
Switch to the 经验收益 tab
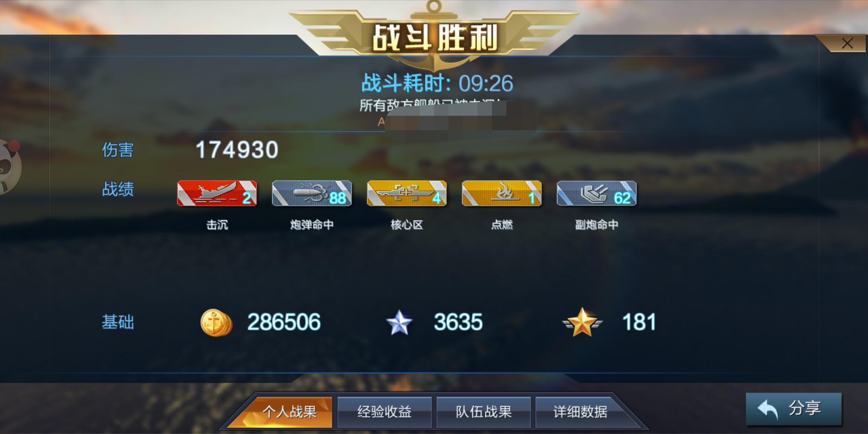[385, 412]
